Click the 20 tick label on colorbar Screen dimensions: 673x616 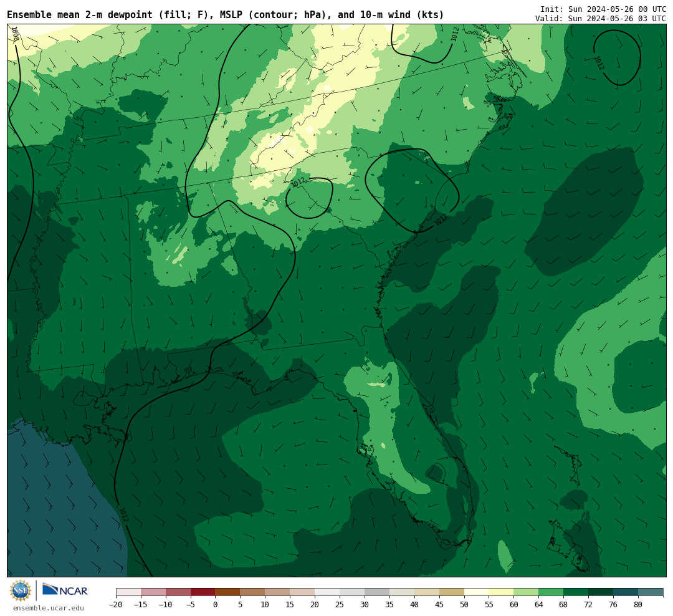click(315, 605)
